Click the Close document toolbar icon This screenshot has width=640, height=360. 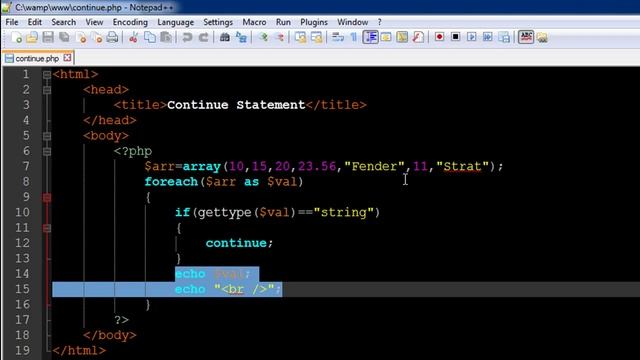[x=81, y=38]
